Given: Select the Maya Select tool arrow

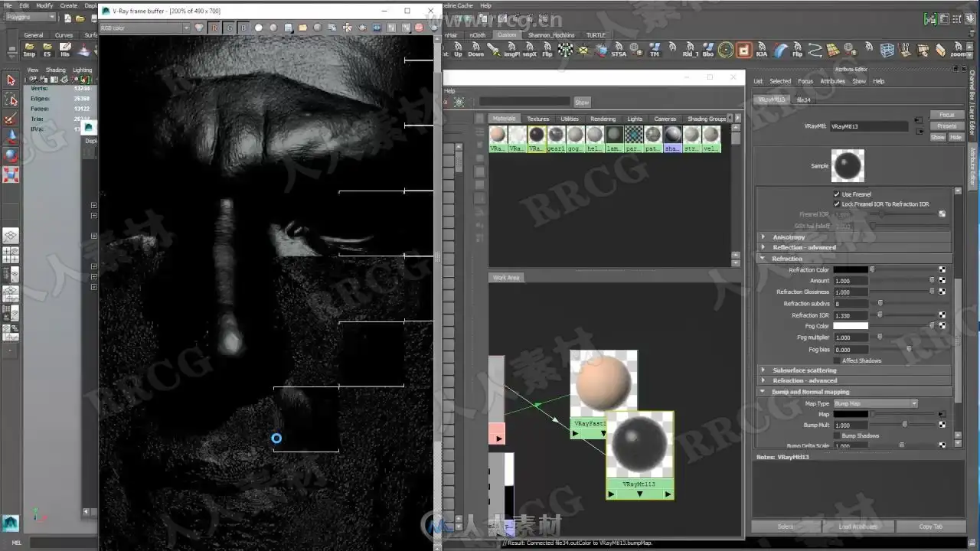Looking at the screenshot, I should point(11,80).
